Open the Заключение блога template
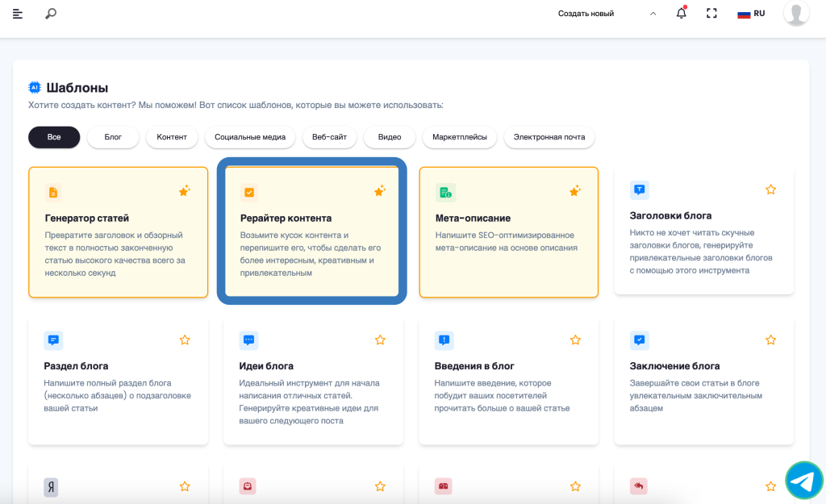The width and height of the screenshot is (826, 504). (704, 381)
